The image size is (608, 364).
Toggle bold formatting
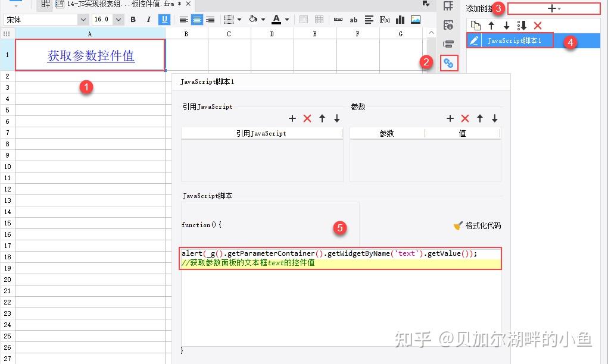pyautogui.click(x=133, y=19)
